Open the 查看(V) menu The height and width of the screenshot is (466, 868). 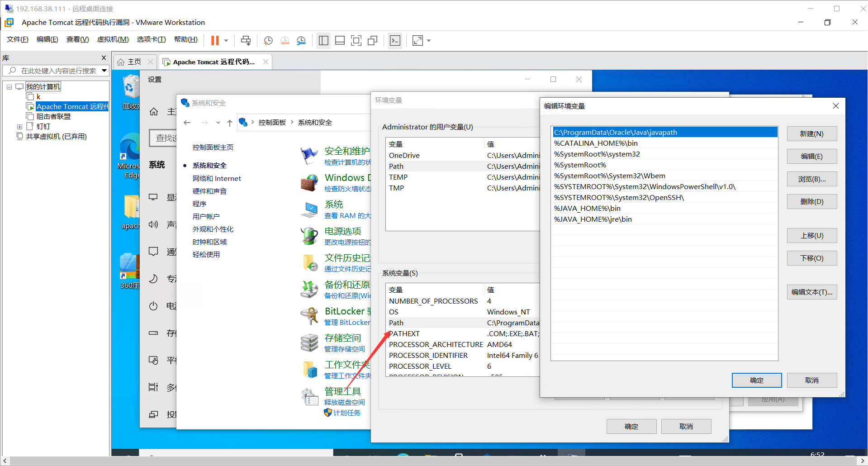77,39
